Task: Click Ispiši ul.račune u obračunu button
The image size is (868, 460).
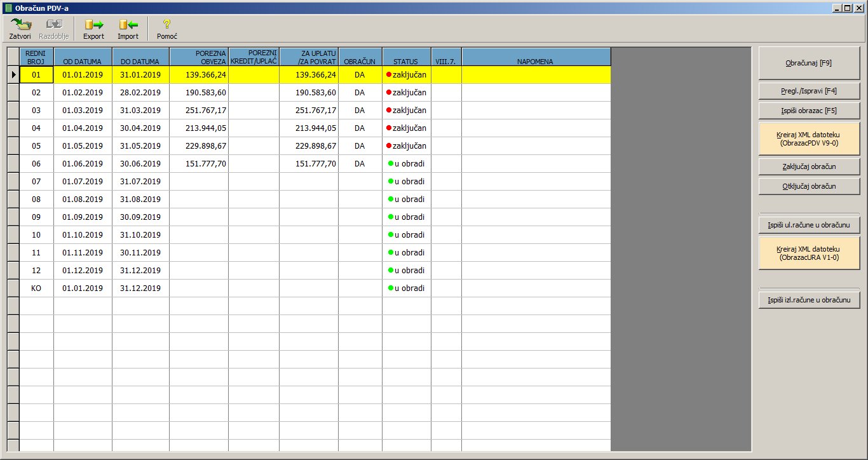Action: coord(809,225)
